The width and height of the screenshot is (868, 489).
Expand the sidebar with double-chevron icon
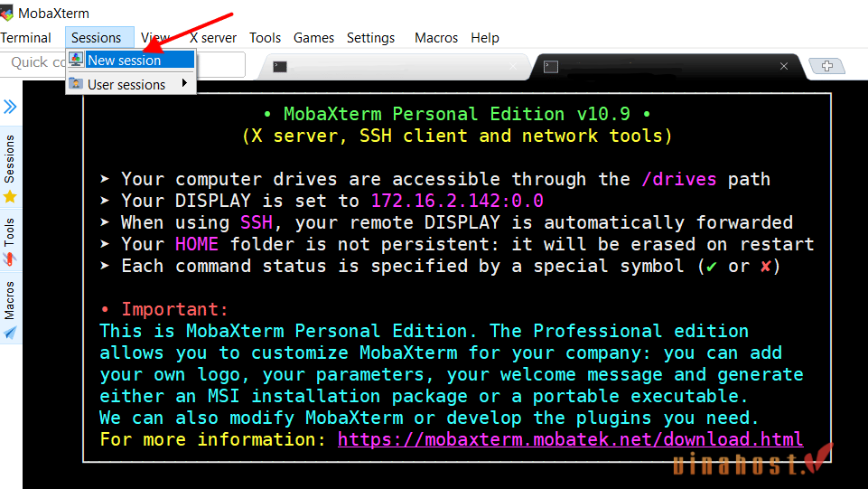click(x=10, y=107)
